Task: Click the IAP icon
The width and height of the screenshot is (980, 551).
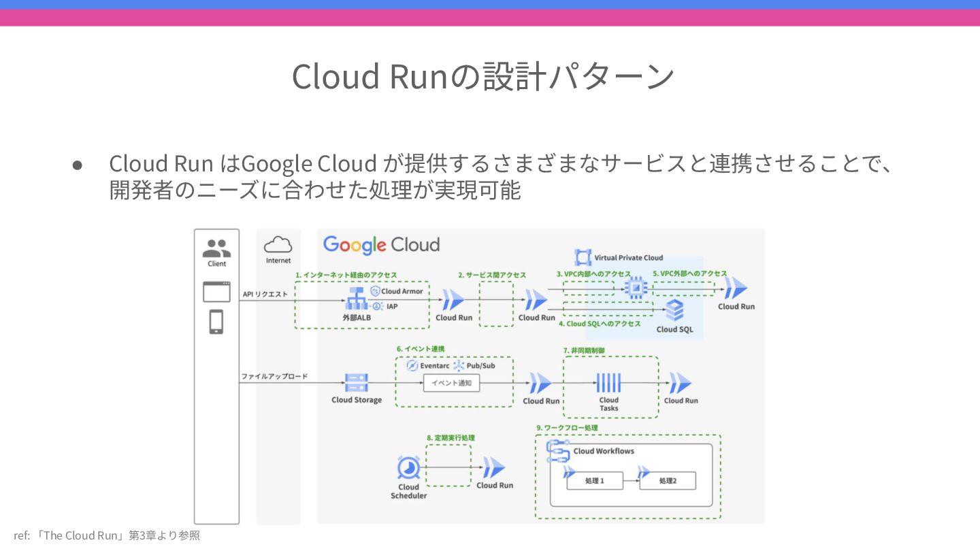Action: point(377,307)
